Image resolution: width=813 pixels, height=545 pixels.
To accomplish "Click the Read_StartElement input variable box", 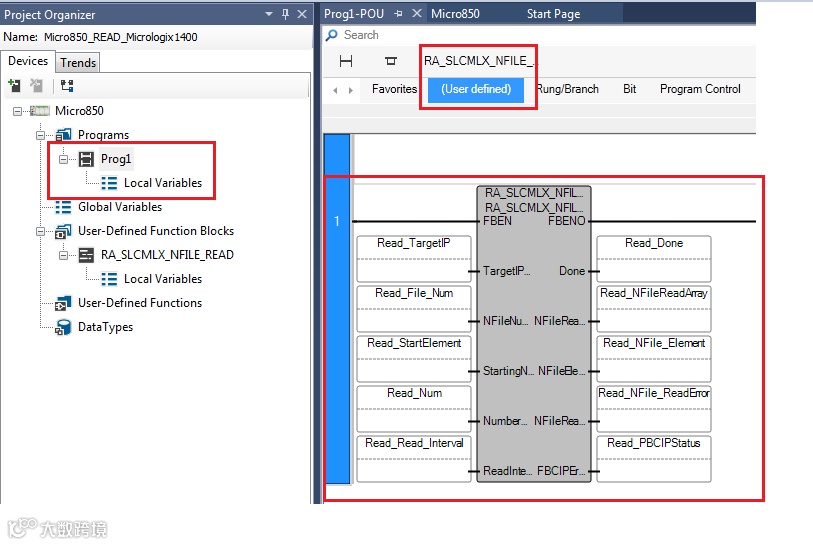I will click(x=414, y=358).
